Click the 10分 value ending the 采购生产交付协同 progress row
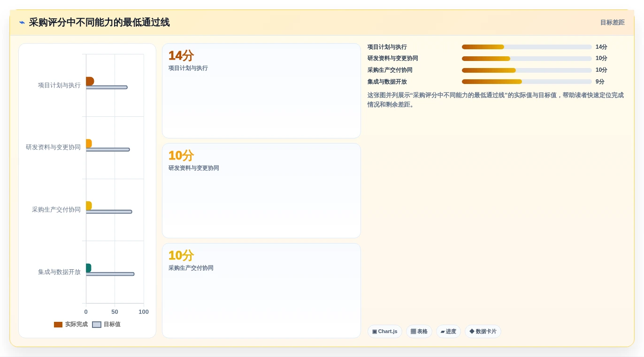This screenshot has height=357, width=644. pos(601,70)
